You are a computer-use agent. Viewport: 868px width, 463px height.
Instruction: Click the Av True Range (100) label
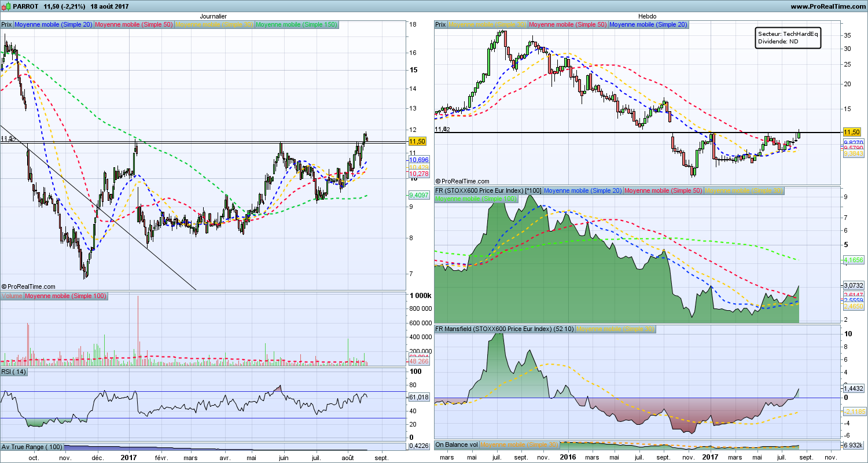[x=32, y=447]
